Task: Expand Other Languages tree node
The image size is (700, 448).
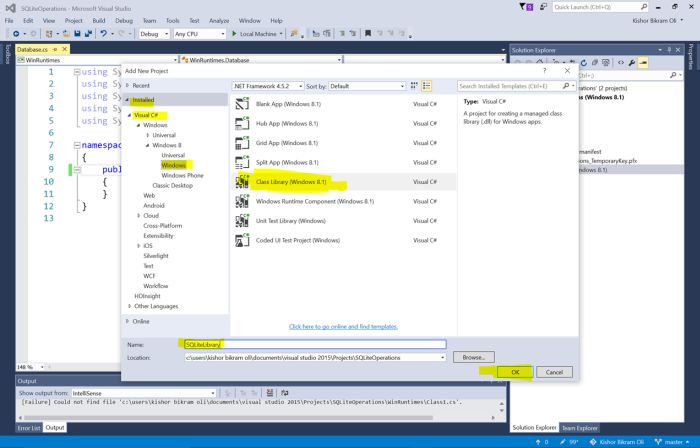Action: tap(129, 306)
